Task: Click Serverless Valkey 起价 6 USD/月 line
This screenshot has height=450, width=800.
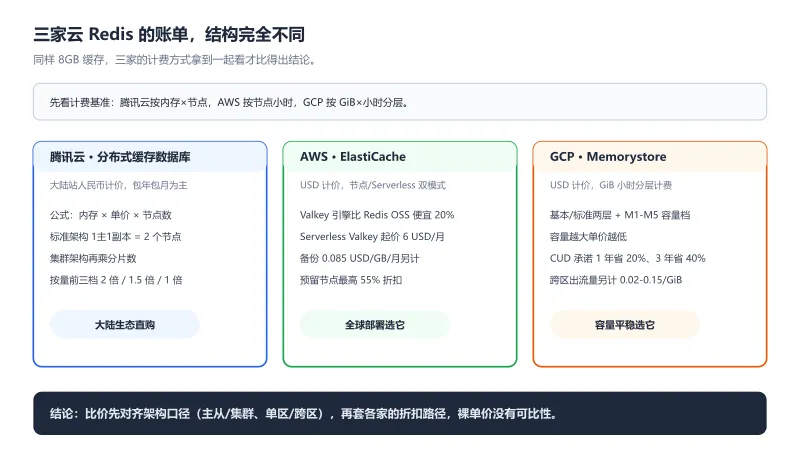Action: [372, 237]
